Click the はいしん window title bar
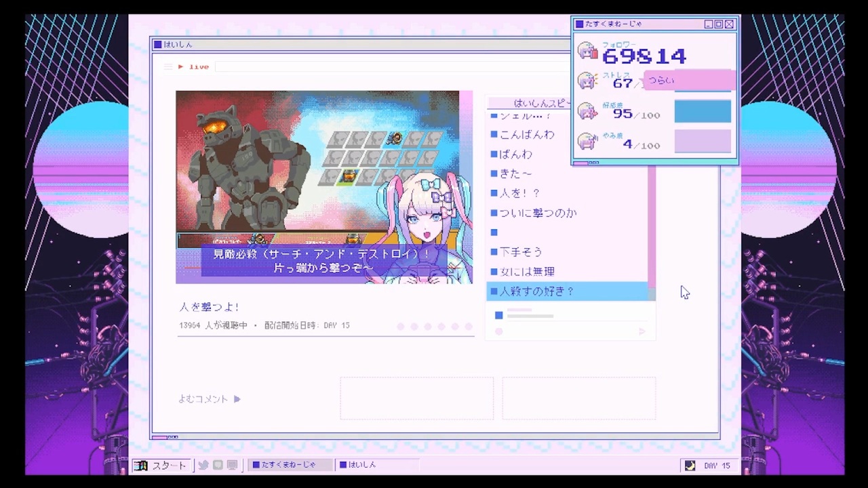Image resolution: width=868 pixels, height=488 pixels. point(361,45)
